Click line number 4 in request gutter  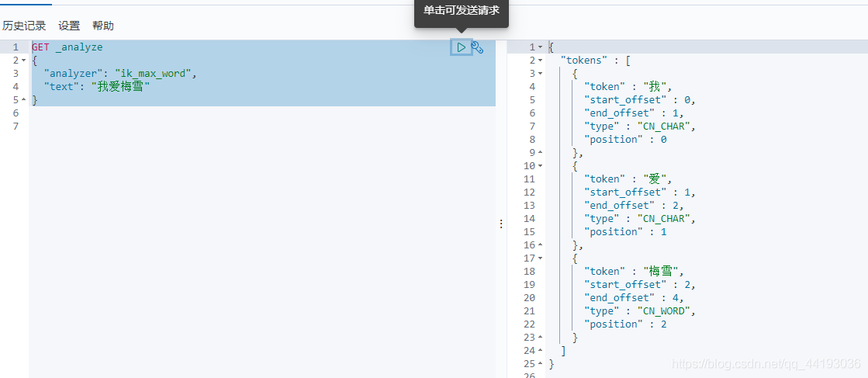pos(16,86)
